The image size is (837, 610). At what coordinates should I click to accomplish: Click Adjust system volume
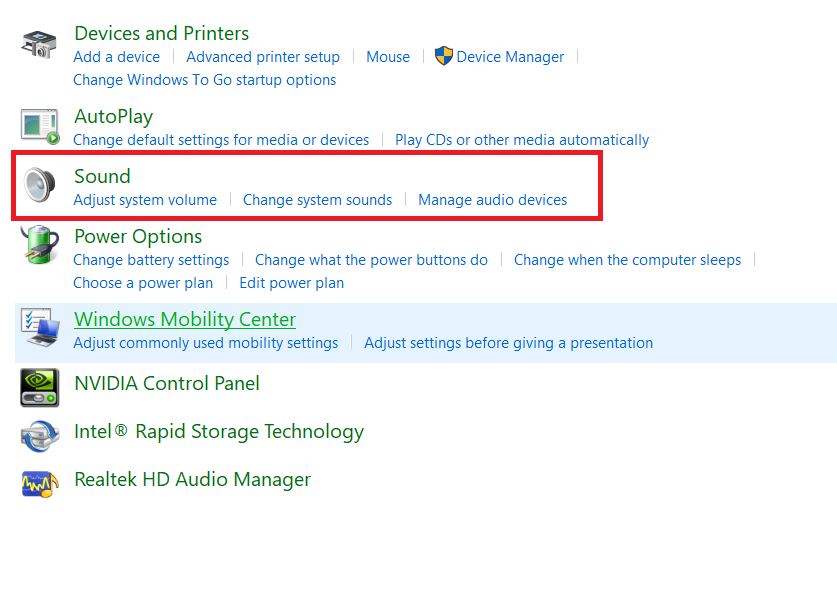tap(145, 200)
